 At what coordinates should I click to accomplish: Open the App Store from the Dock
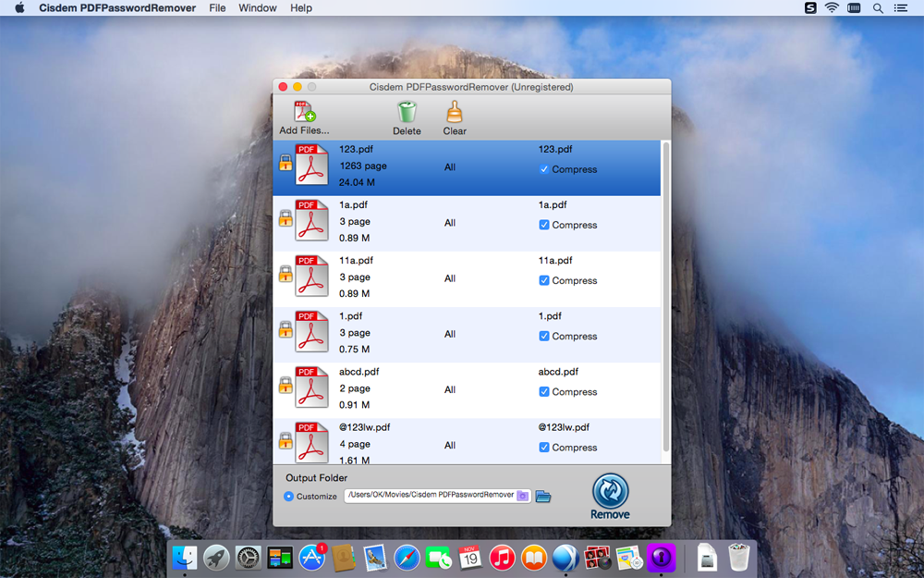[x=311, y=558]
